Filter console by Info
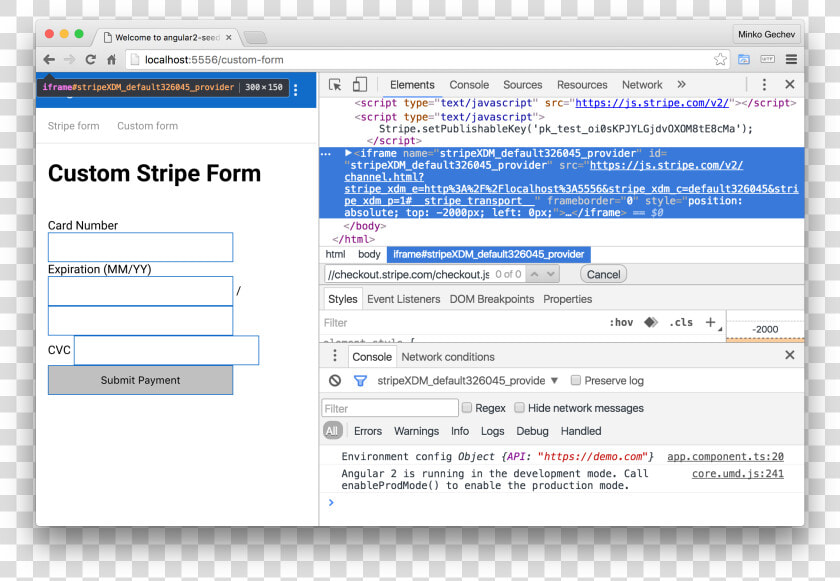Screen dimensions: 840x581 tap(460, 431)
